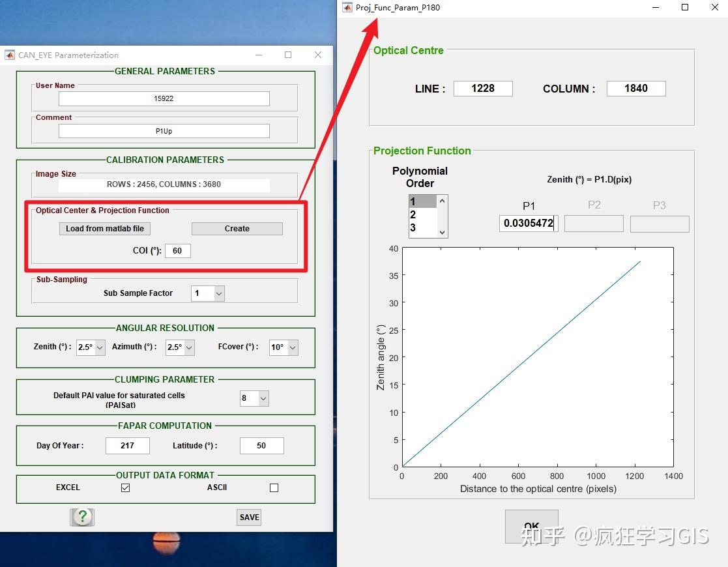Click the User Name text field
Image resolution: width=728 pixels, height=567 pixels.
(x=164, y=98)
